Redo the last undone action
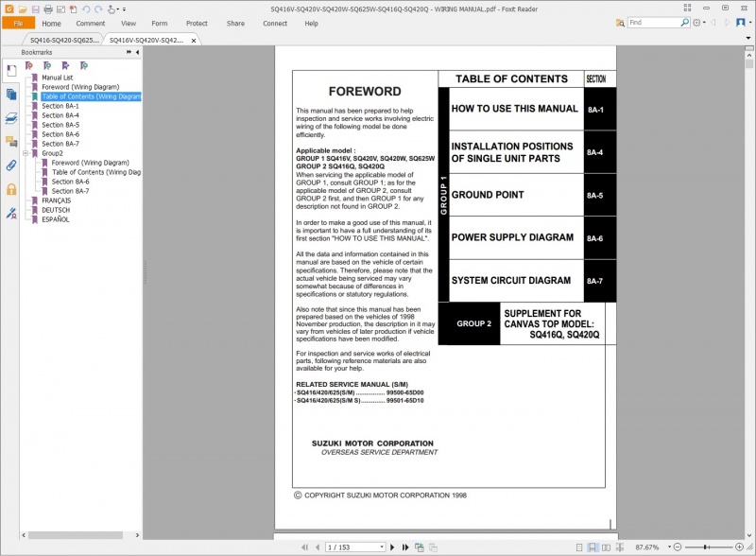 pos(98,9)
